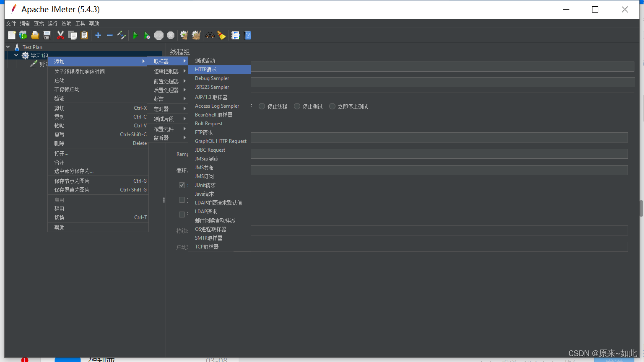Open the 后置处理器 submenu

168,90
